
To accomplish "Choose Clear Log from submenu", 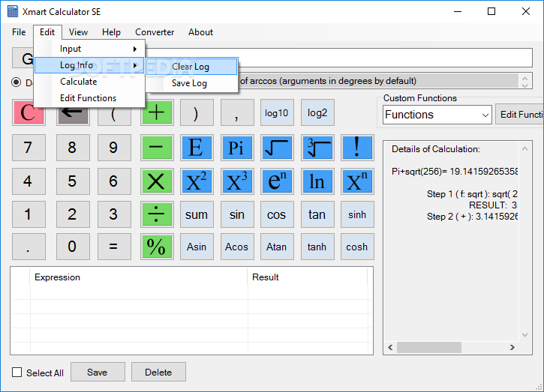I will pos(191,67).
